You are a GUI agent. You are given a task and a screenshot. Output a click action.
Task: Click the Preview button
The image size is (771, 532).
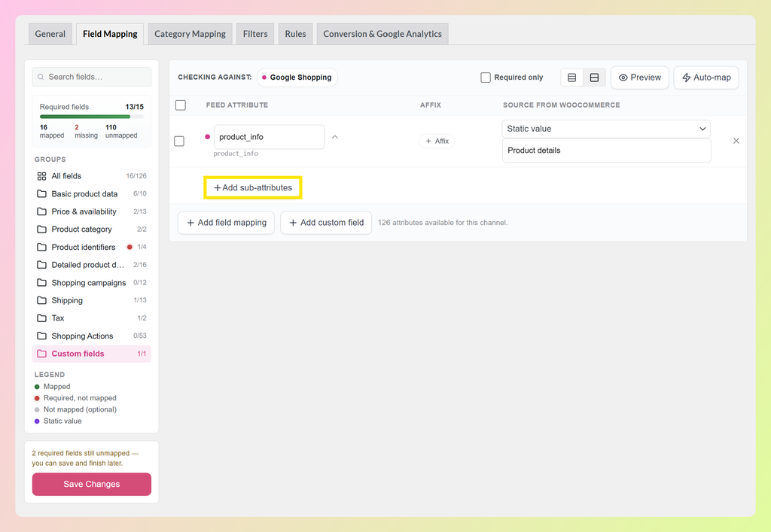640,78
